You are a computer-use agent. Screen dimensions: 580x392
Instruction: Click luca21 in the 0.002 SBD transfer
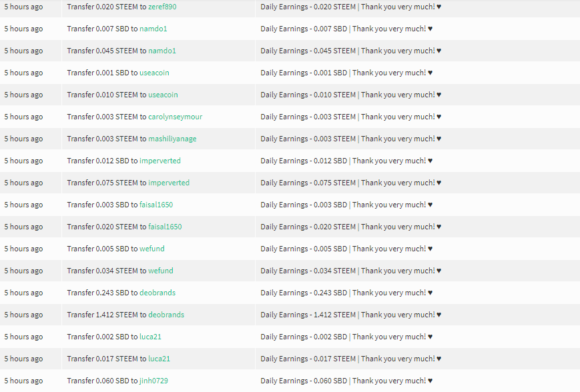(150, 337)
